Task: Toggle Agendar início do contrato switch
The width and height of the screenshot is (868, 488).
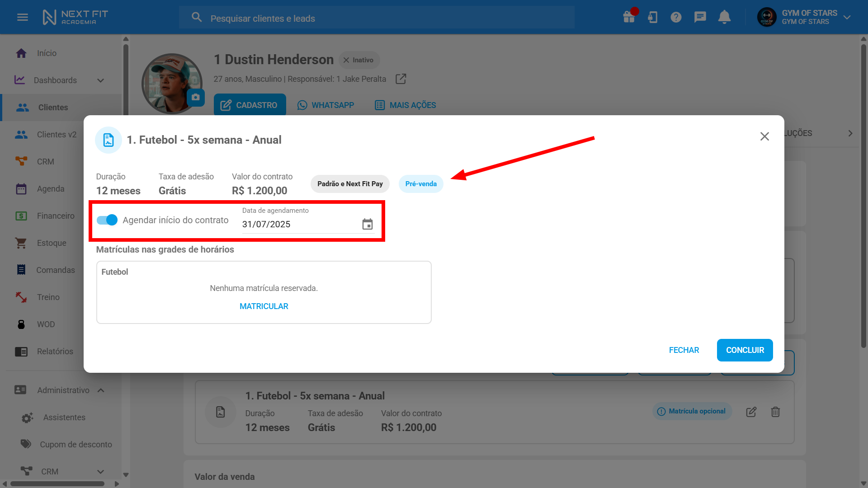Action: pyautogui.click(x=107, y=220)
